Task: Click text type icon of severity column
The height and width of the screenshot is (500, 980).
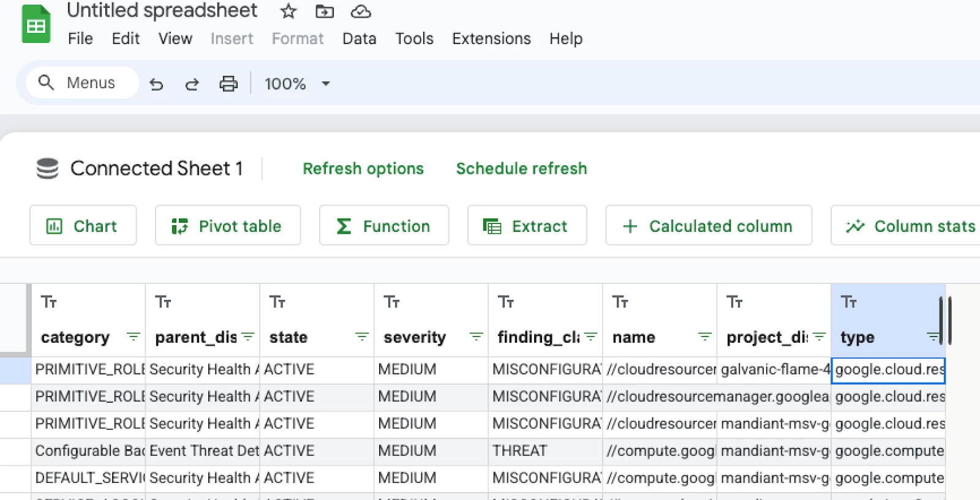Action: 392,302
